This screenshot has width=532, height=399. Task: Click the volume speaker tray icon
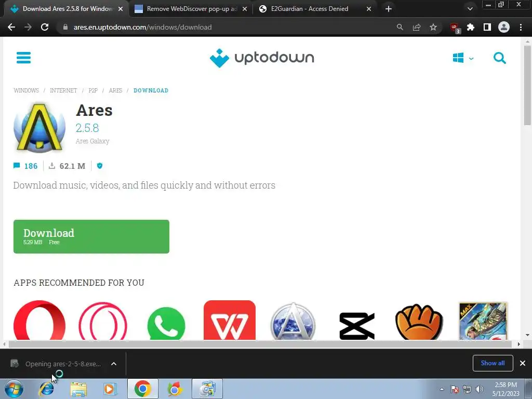click(480, 389)
